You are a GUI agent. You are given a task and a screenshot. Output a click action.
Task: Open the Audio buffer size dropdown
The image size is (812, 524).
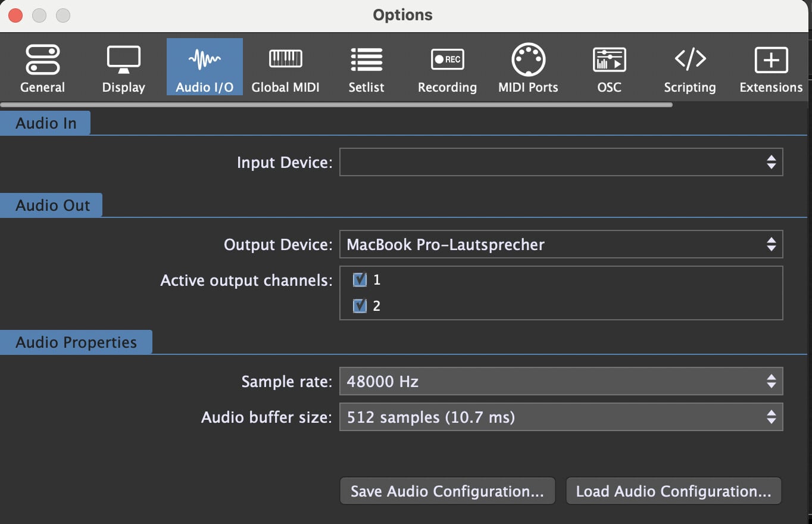pyautogui.click(x=561, y=417)
